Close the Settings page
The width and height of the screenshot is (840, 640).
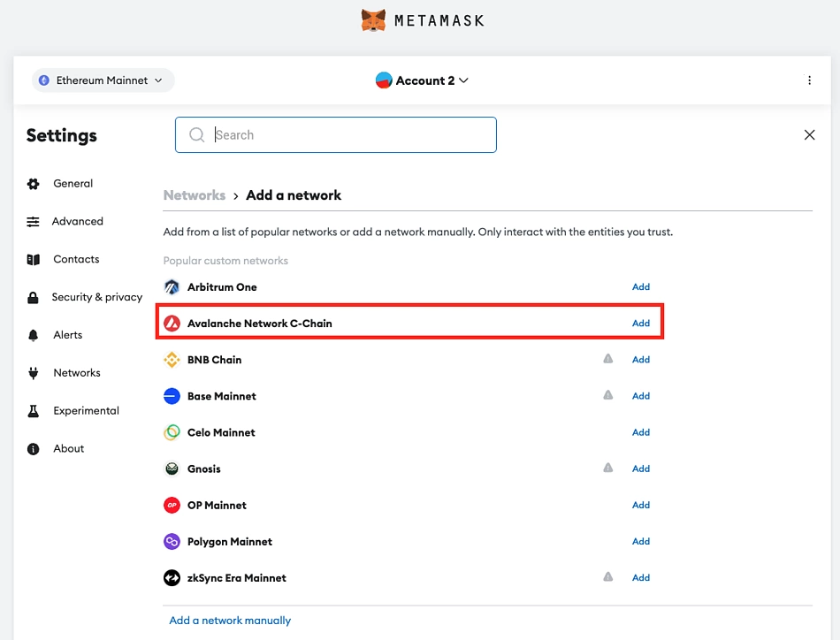[809, 135]
